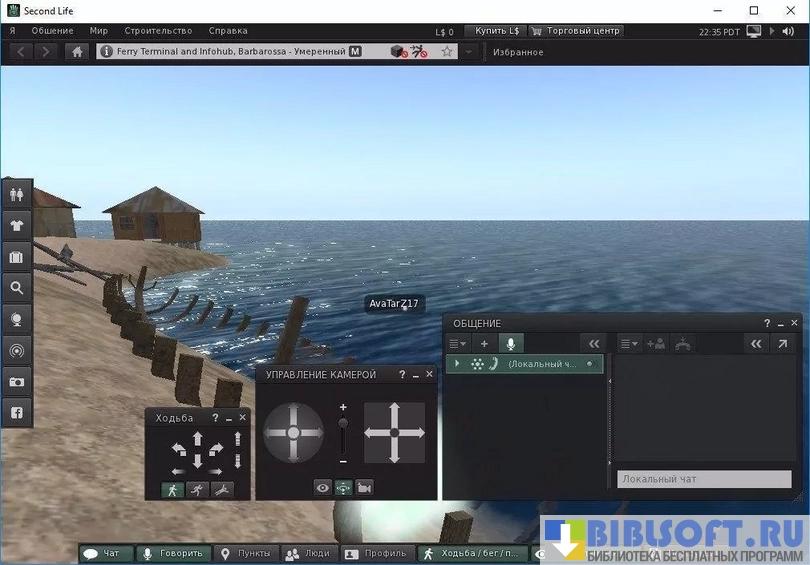This screenshot has width=810, height=565.
Task: Take a snapshot with the camera icon
Action: point(16,382)
